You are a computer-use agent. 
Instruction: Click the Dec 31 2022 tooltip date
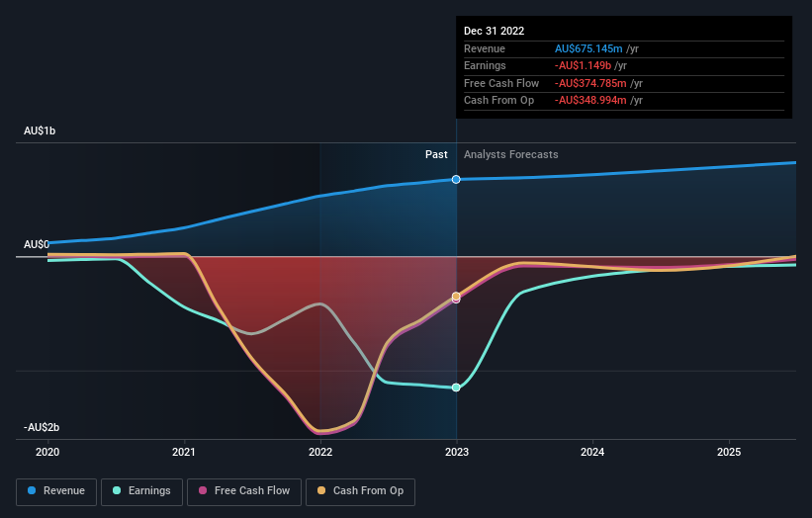click(495, 31)
